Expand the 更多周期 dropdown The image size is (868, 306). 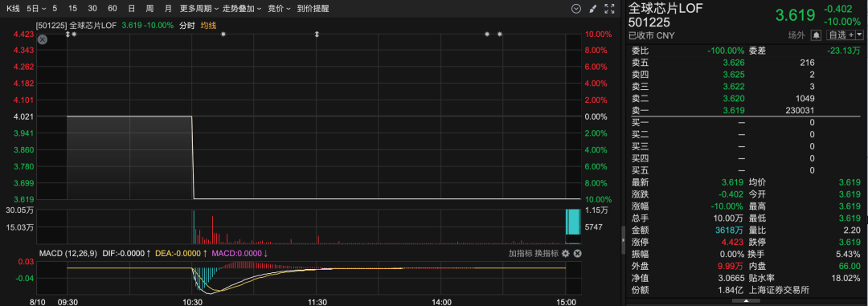click(199, 8)
